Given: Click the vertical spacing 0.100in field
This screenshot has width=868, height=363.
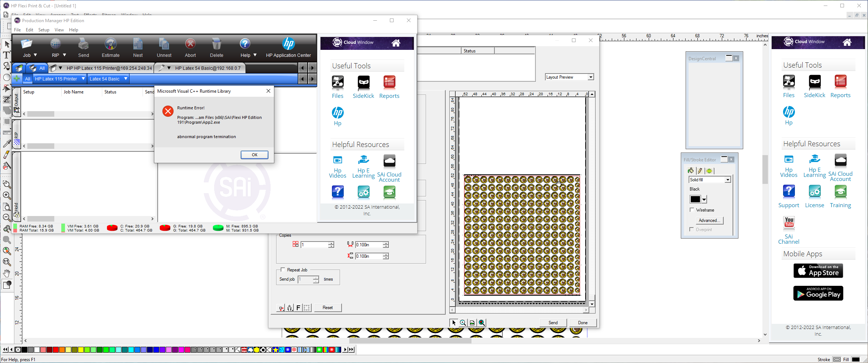Looking at the screenshot, I should (x=369, y=256).
